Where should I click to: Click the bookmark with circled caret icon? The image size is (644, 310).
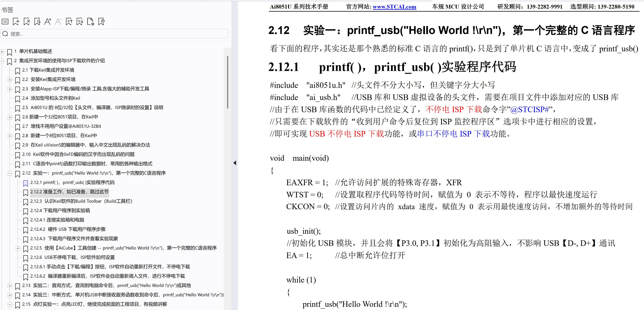[101, 22]
